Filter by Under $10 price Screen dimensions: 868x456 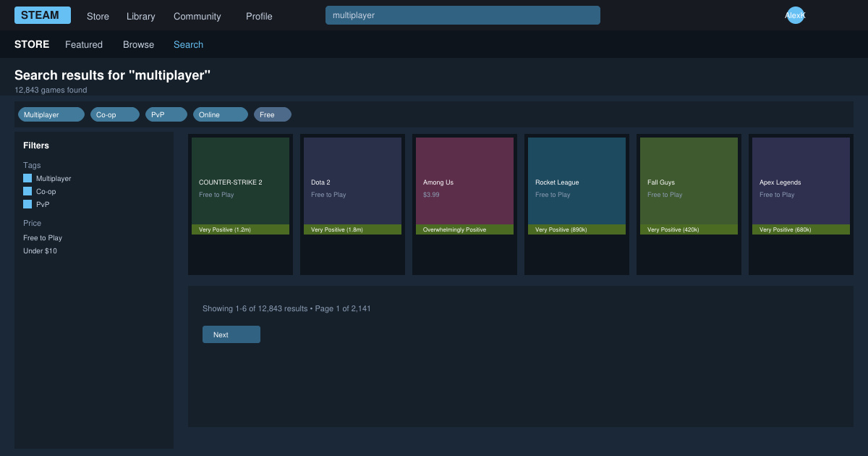40,250
